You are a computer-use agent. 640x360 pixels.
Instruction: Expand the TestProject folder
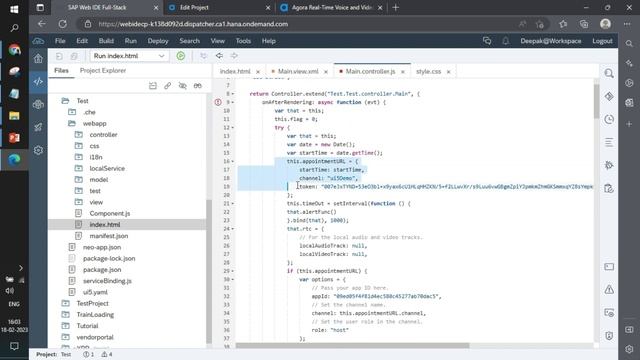point(65,303)
